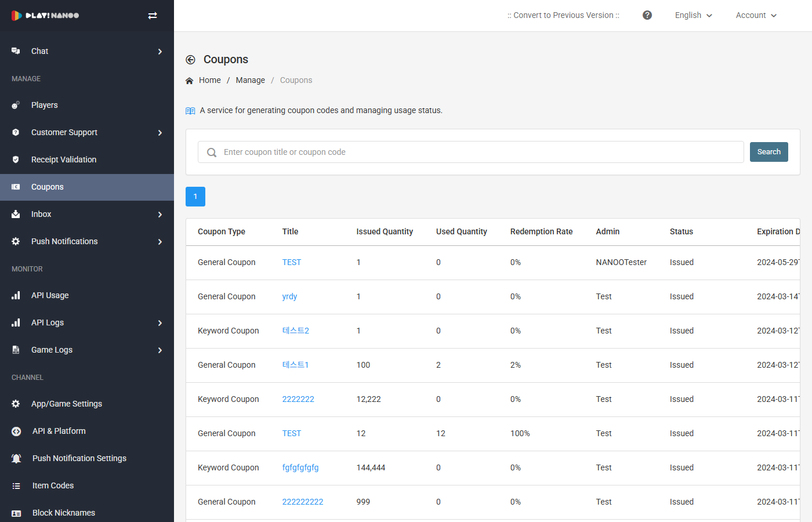Click the Coupon Type column header
This screenshot has width=812, height=522.
click(222, 231)
